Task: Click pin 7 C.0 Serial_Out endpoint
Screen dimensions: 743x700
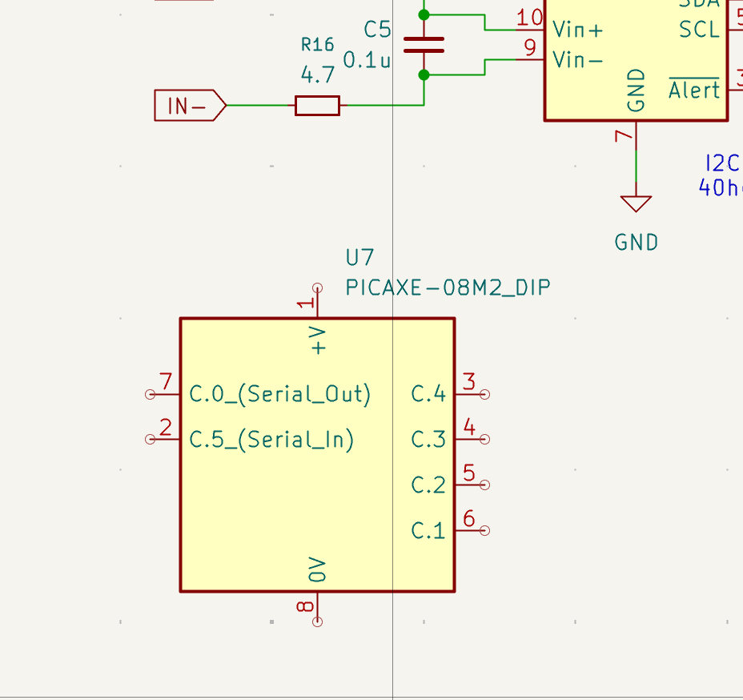Action: coord(151,394)
